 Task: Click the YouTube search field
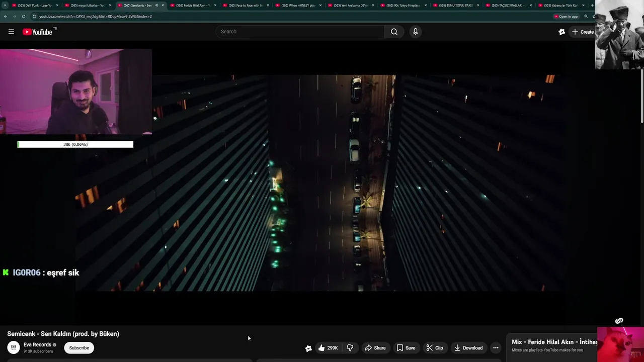pos(300,32)
